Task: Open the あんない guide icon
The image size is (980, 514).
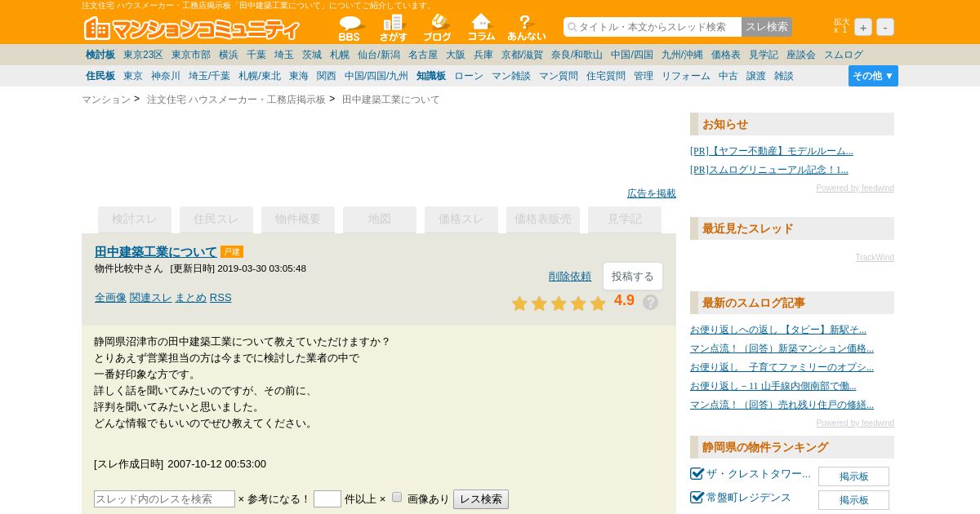Action: coord(526,29)
